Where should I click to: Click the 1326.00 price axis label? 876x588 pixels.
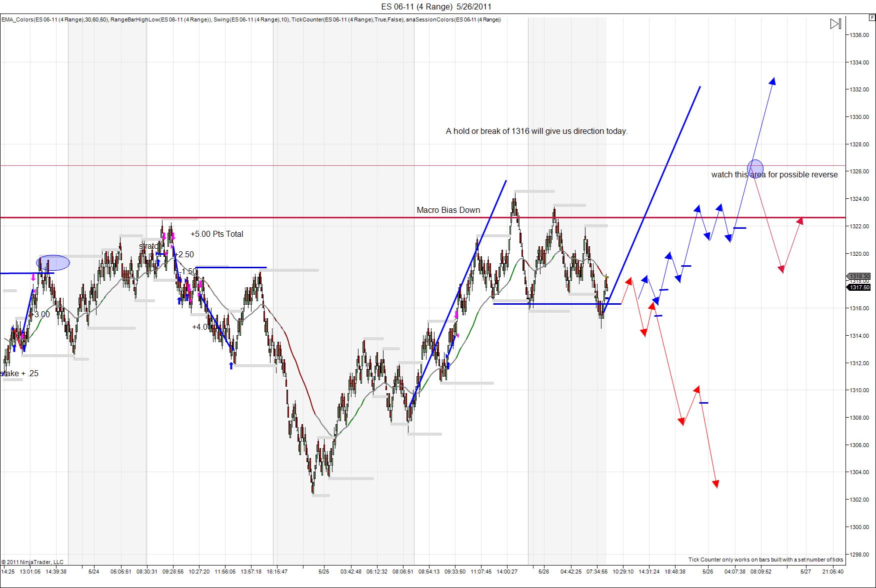tap(858, 171)
